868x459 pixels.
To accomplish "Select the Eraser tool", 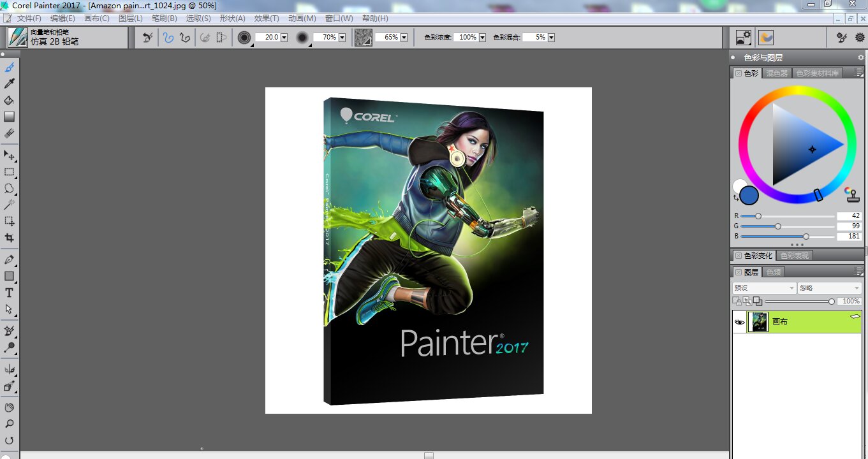I will click(10, 133).
